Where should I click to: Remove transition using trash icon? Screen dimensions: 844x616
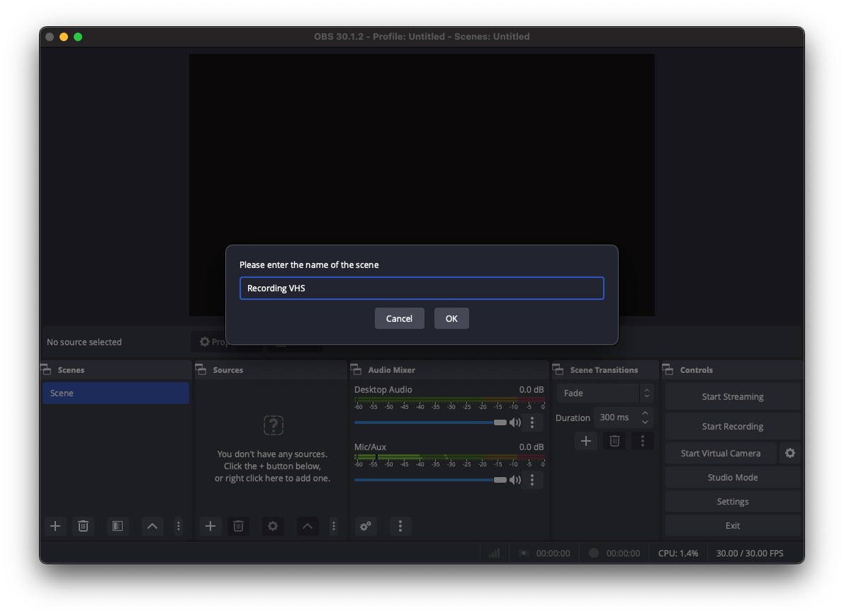tap(614, 441)
